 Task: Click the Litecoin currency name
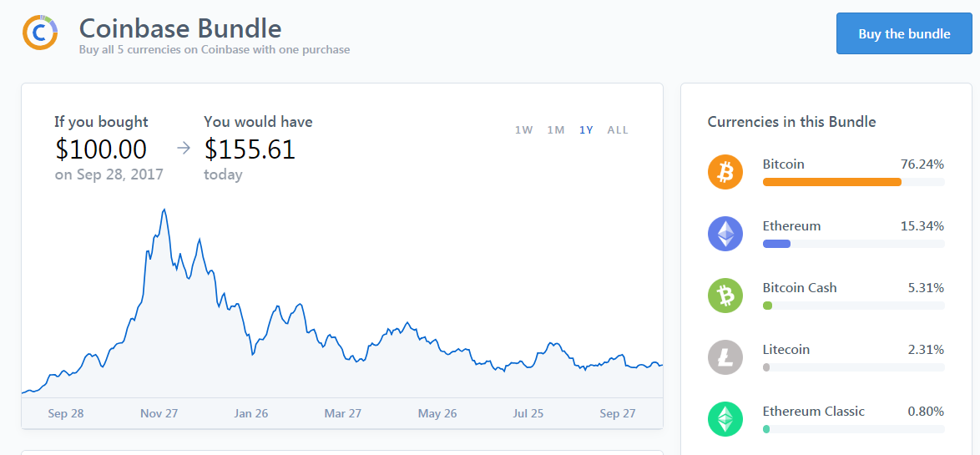pos(786,350)
